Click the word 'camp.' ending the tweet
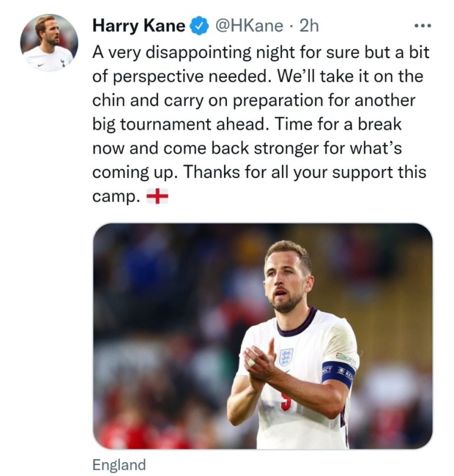 117,197
